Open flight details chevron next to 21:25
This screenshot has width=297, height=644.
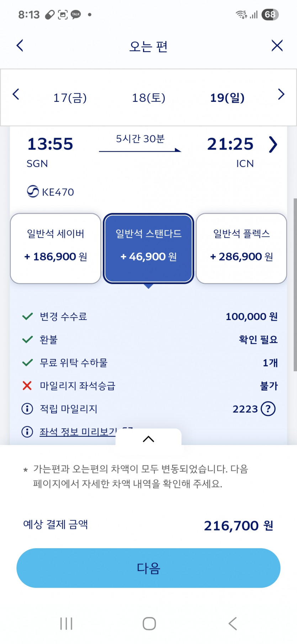273,145
